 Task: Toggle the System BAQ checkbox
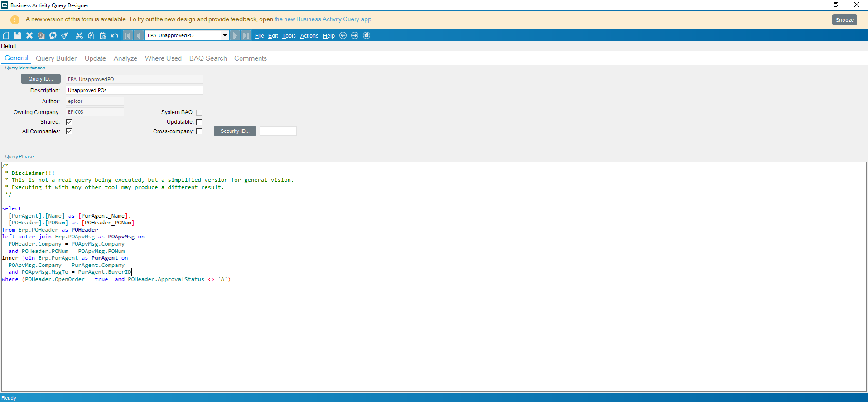point(199,112)
